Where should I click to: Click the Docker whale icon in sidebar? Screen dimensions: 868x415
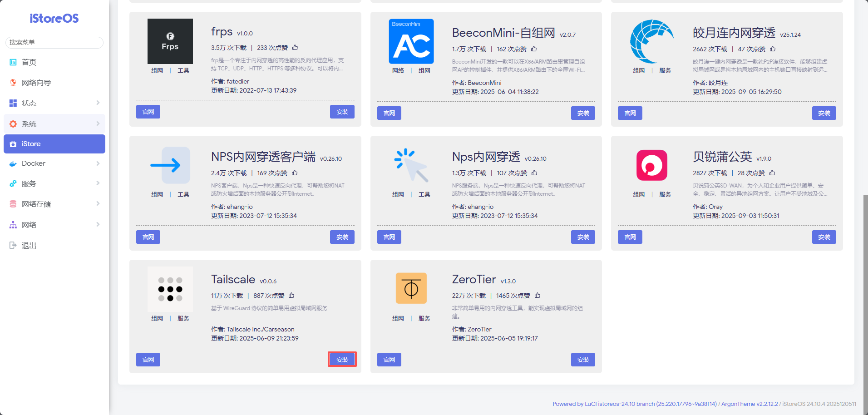(x=13, y=163)
